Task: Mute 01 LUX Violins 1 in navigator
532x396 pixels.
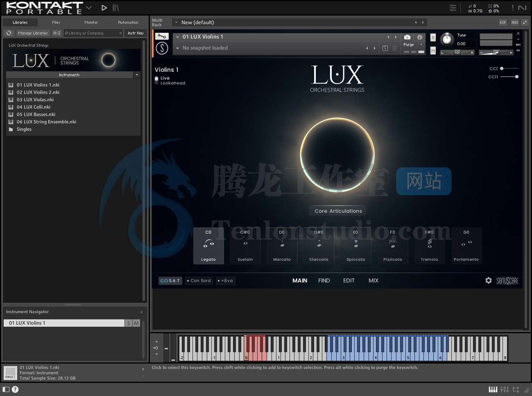Action: [x=136, y=323]
